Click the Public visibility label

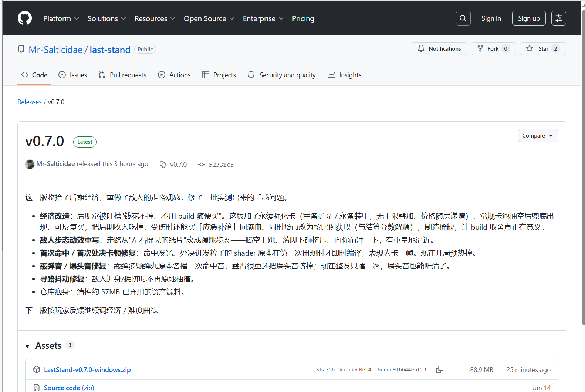coord(145,50)
